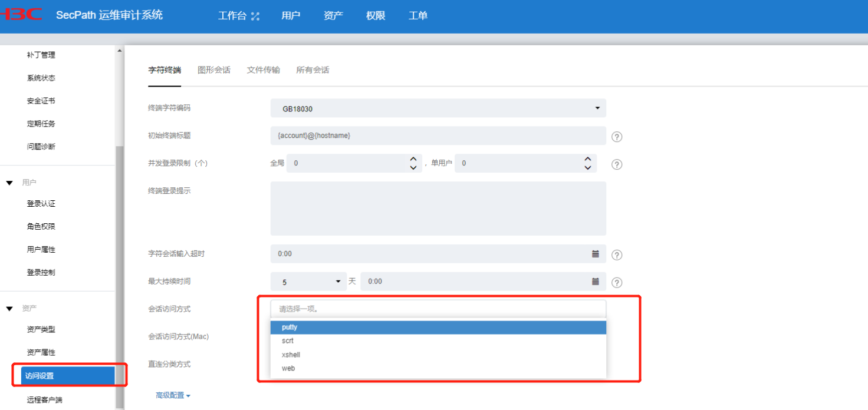Expand 高级配置 section

click(x=173, y=395)
